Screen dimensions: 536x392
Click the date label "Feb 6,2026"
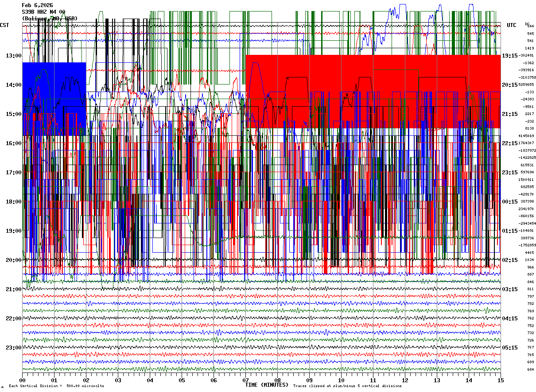(x=37, y=5)
